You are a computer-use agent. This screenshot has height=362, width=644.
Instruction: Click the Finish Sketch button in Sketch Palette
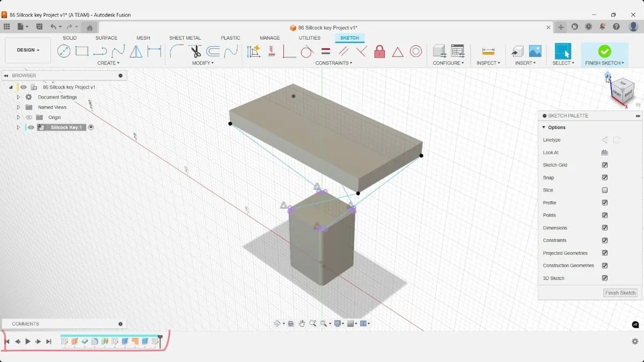(x=620, y=293)
